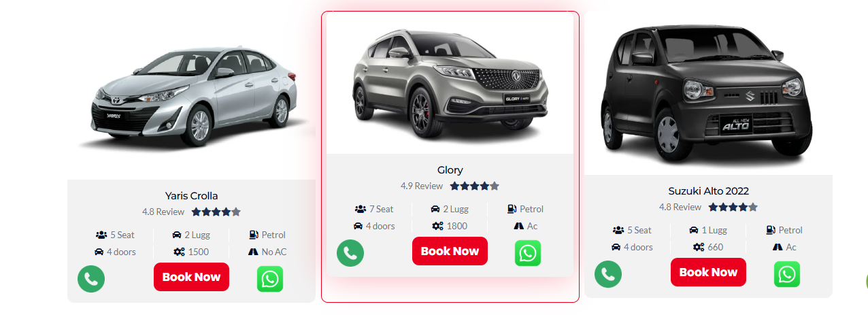
Task: Click the Glory SUV car image
Action: click(450, 83)
